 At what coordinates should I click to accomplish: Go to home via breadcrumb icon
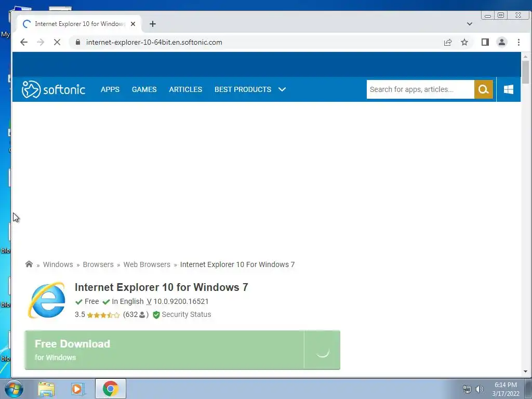(29, 264)
